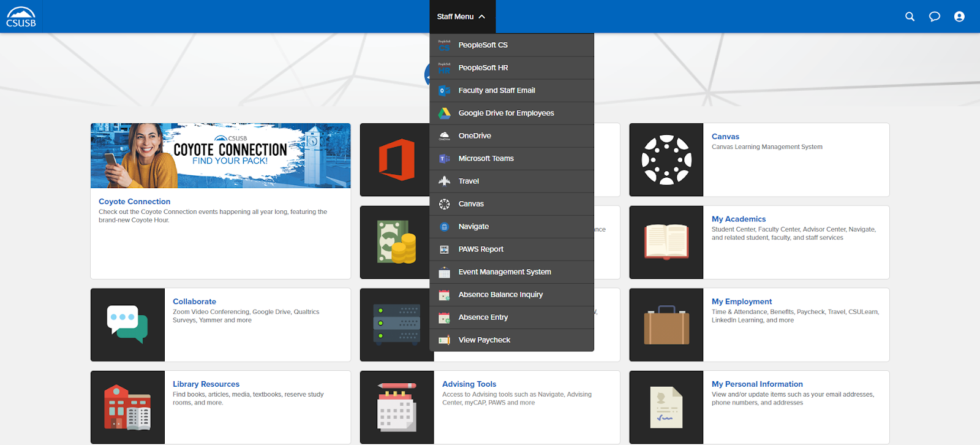Open the search magnifier icon
The height and width of the screenshot is (445, 980).
tap(910, 17)
